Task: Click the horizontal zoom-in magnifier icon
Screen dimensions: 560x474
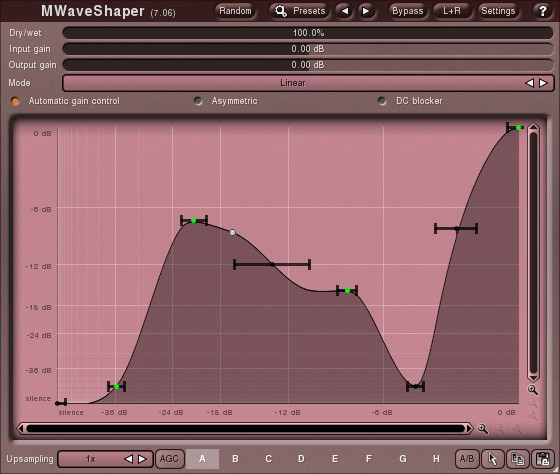Action: tap(483, 429)
